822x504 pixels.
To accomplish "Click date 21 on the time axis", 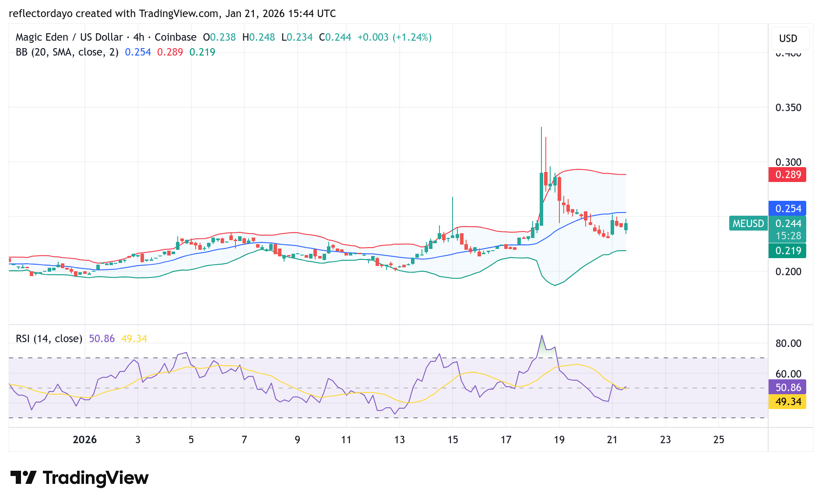I will [612, 440].
